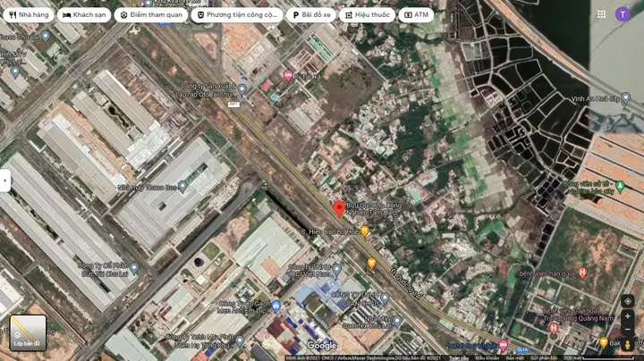Expand the collapsed side panel arrow
The height and width of the screenshot is (361, 644).
pyautogui.click(x=5, y=180)
